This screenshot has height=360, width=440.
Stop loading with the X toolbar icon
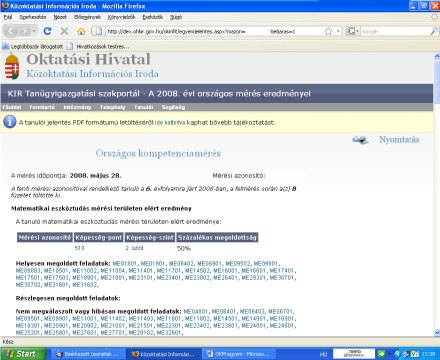coord(64,31)
